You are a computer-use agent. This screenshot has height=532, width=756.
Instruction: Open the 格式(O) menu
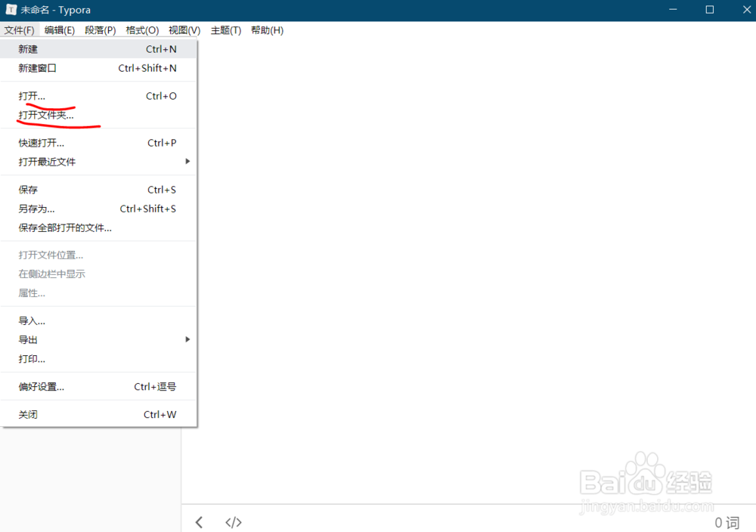click(x=142, y=30)
